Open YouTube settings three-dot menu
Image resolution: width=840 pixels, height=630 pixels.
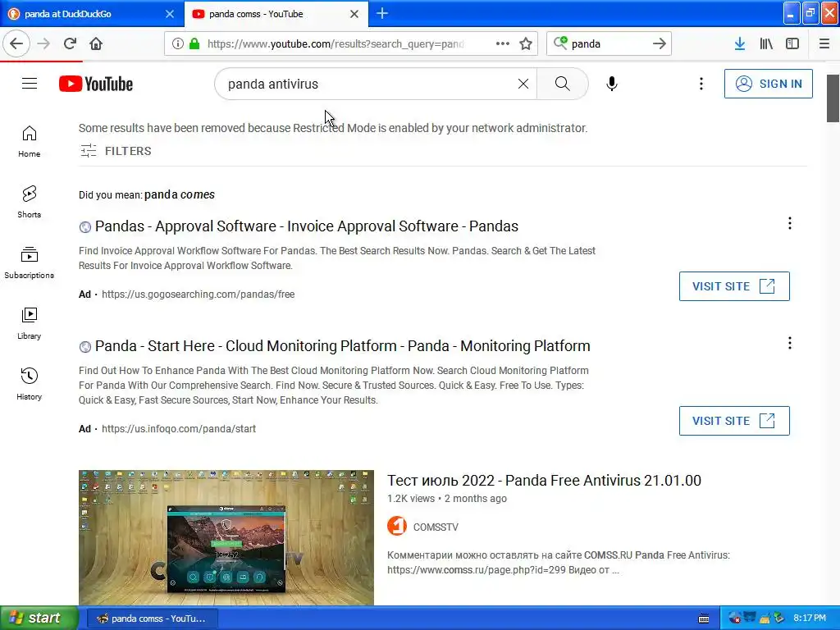(701, 84)
